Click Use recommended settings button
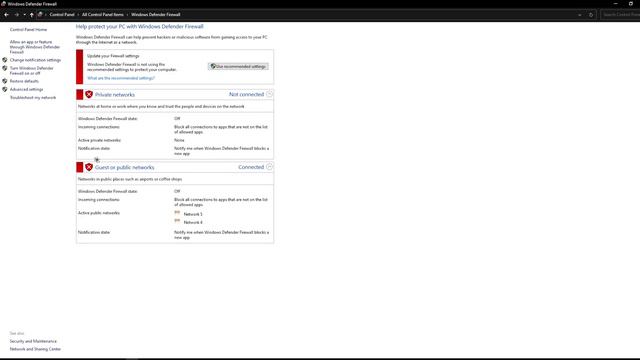 click(x=238, y=67)
